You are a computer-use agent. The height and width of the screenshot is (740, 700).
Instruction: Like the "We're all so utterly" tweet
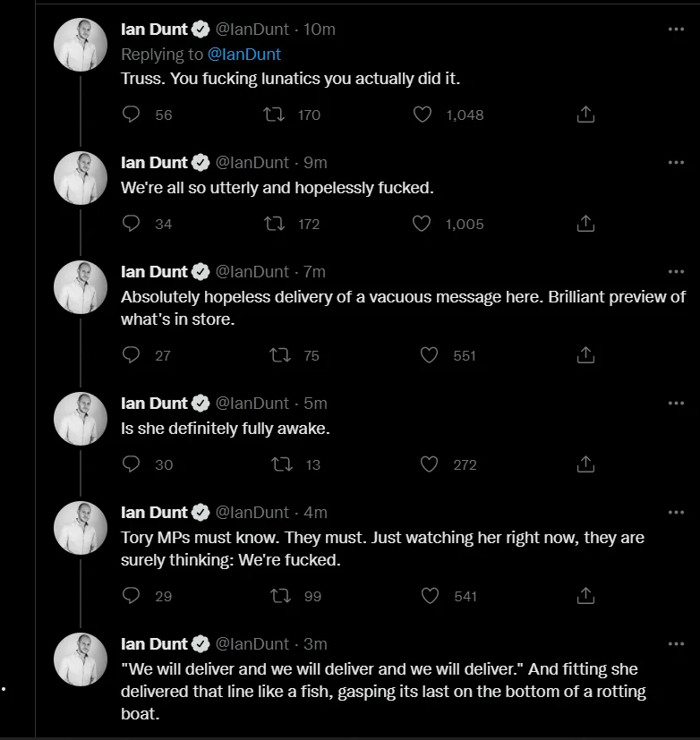click(x=422, y=223)
